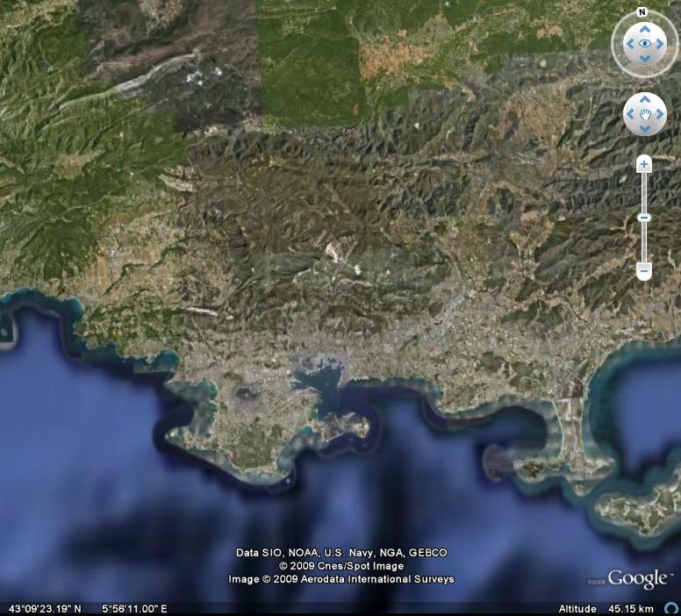The width and height of the screenshot is (681, 616).
Task: Rotate view left using Look joystick arrow
Action: pos(629,43)
